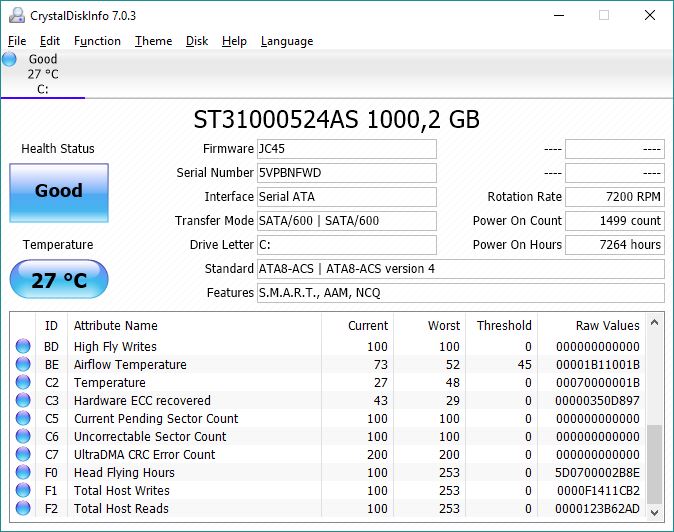The height and width of the screenshot is (532, 674).
Task: Click the Interface field Serial ATA
Action: click(347, 197)
